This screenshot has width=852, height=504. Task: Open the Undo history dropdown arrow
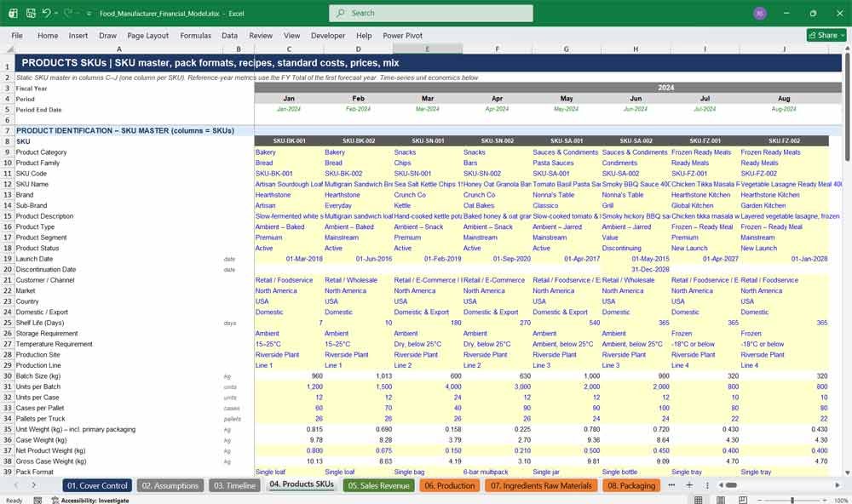[55, 13]
